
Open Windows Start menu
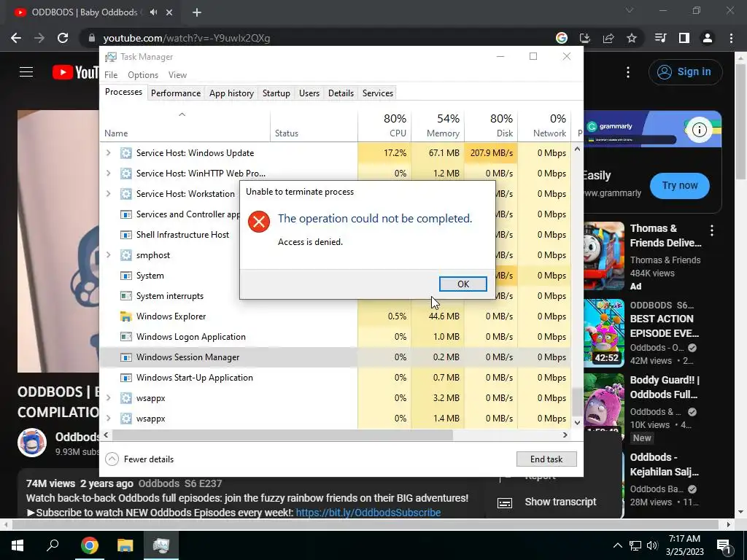(x=18, y=545)
